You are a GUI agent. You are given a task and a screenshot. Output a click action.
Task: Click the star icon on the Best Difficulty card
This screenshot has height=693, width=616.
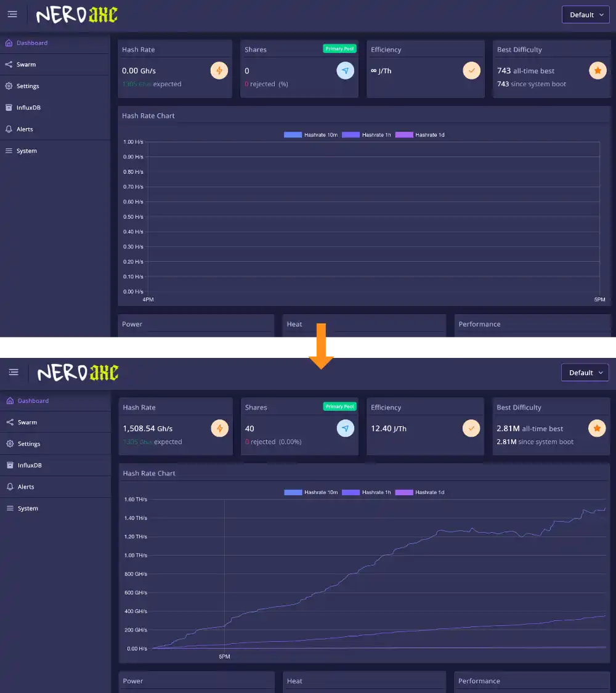click(598, 70)
